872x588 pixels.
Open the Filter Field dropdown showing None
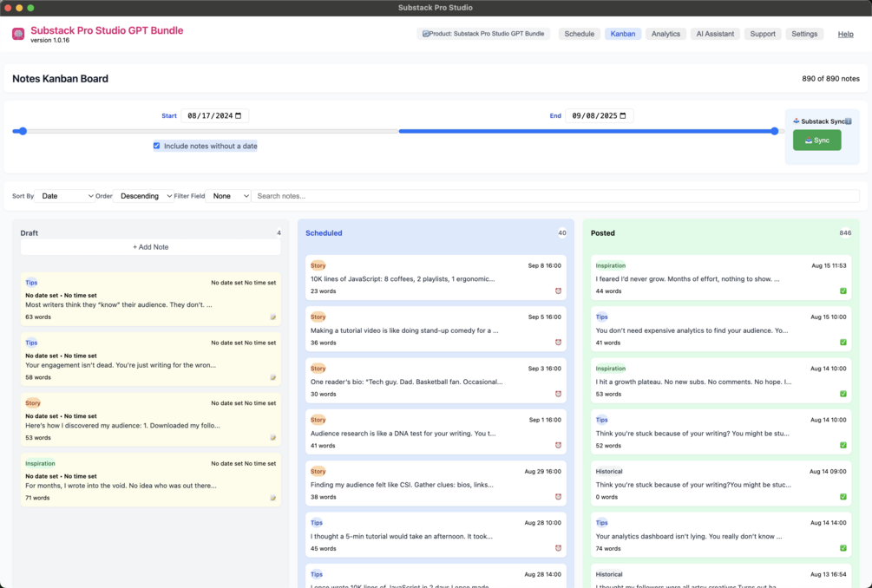(228, 196)
